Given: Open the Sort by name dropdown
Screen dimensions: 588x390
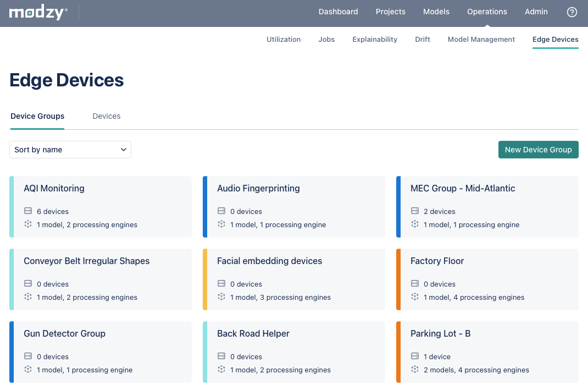Looking at the screenshot, I should tap(70, 150).
